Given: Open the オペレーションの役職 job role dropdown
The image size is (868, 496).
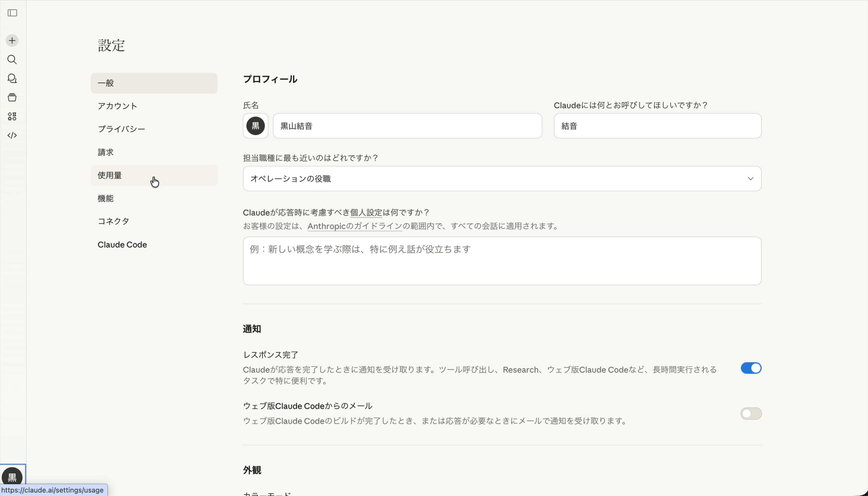Looking at the screenshot, I should (x=501, y=179).
